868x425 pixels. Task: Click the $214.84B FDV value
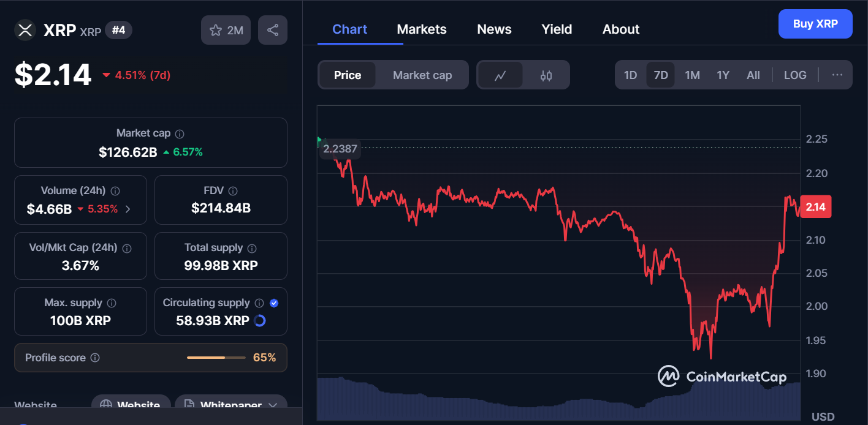pyautogui.click(x=221, y=208)
